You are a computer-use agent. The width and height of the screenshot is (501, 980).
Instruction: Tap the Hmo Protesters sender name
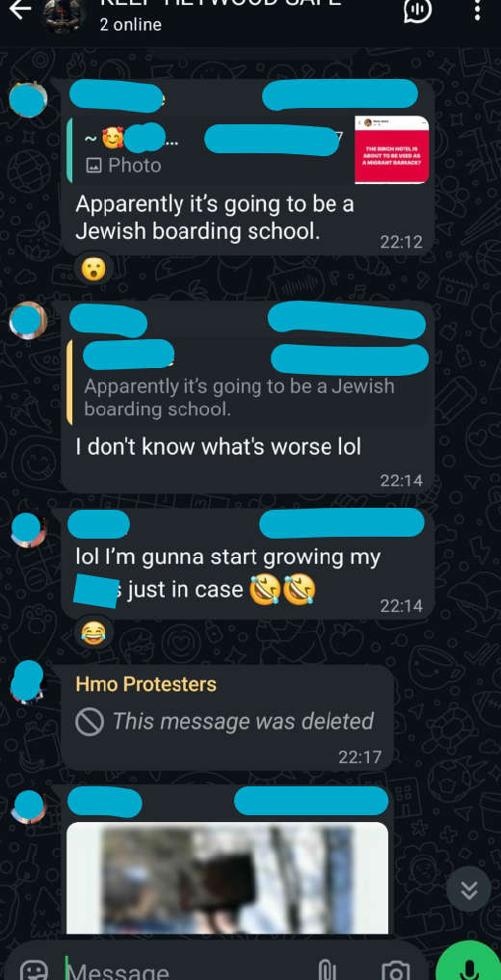click(145, 684)
